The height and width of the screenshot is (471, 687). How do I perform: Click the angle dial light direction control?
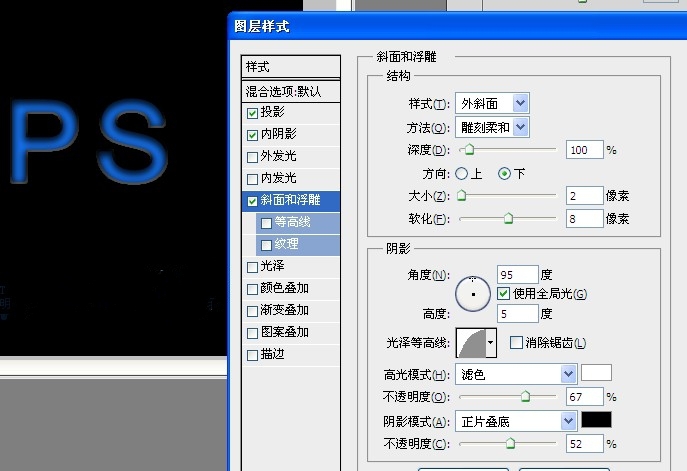coord(473,294)
